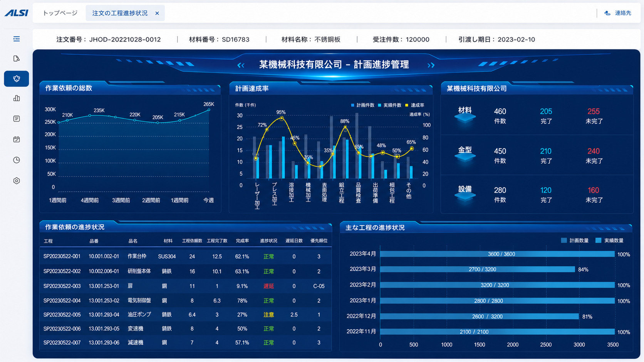Click the 95% peak point on achievement curve
This screenshot has height=362, width=644.
coord(282,118)
